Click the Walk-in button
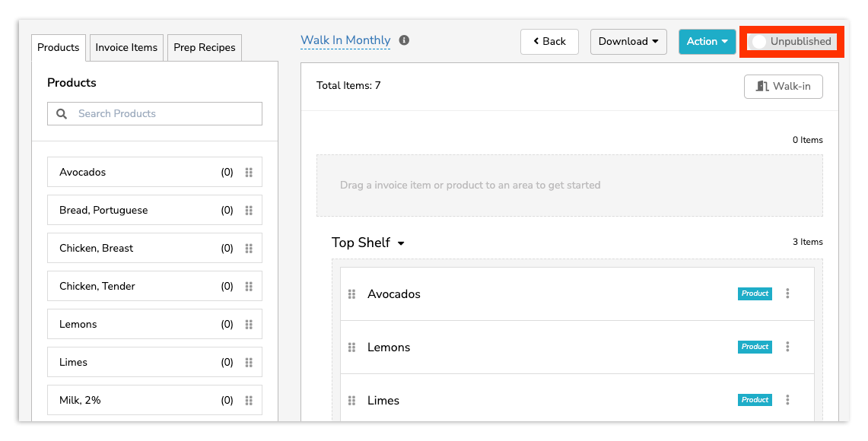This screenshot has width=868, height=441. [x=783, y=87]
